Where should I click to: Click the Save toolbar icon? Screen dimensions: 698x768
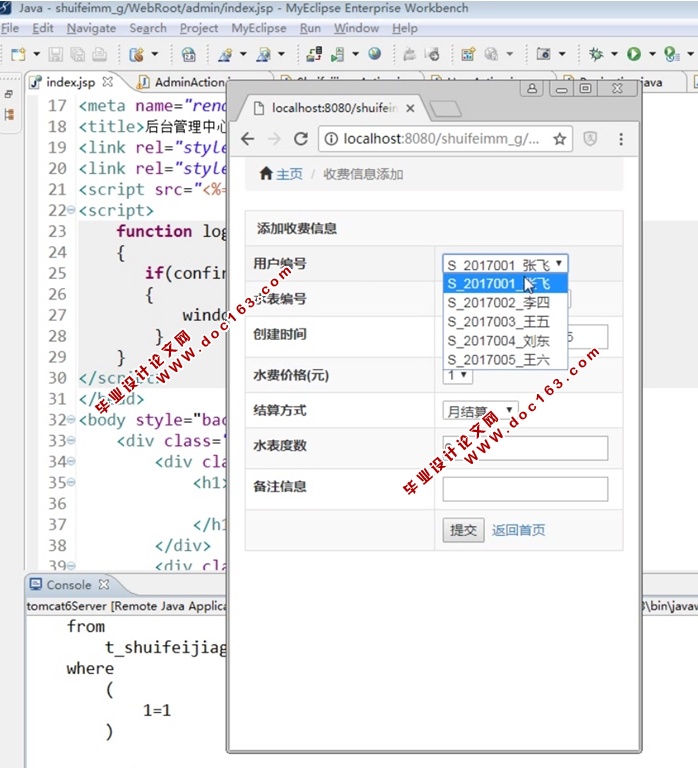(55, 54)
